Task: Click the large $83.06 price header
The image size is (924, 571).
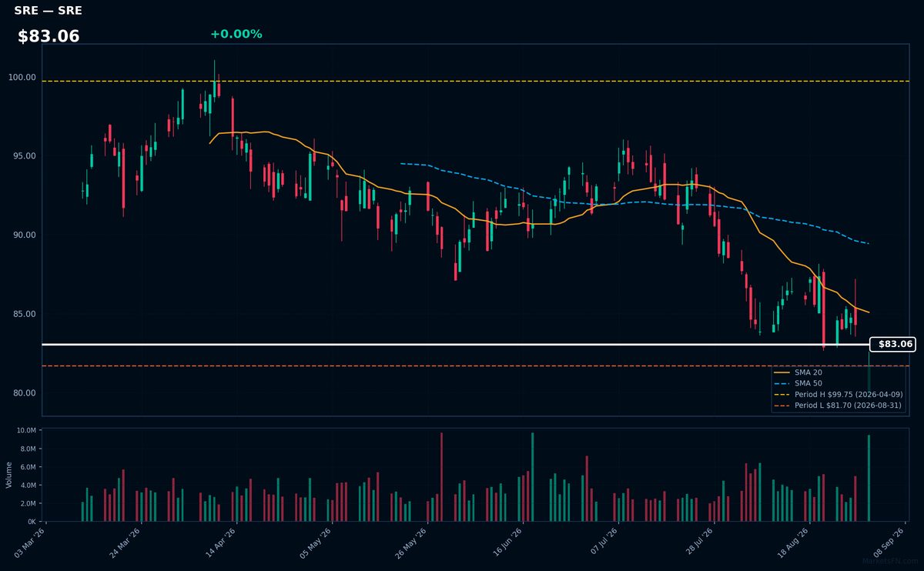Action: [49, 36]
